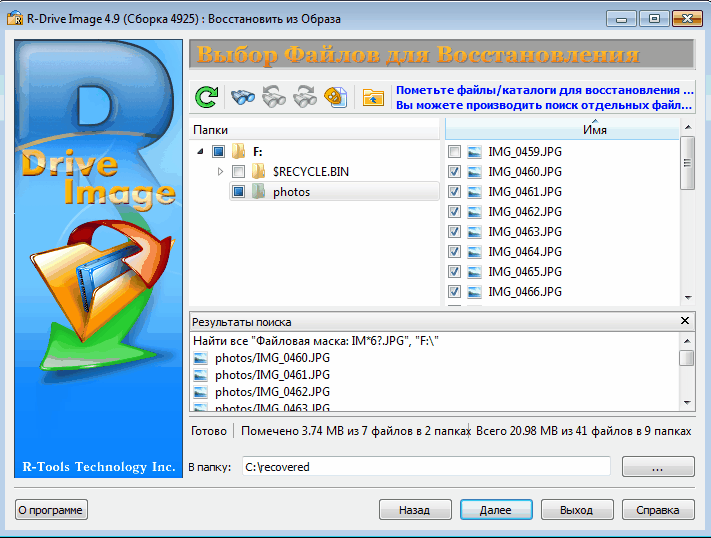Screen dimensions: 711x538
Task: Uncheck the IMG_0462.JPG checkbox
Action: (454, 211)
